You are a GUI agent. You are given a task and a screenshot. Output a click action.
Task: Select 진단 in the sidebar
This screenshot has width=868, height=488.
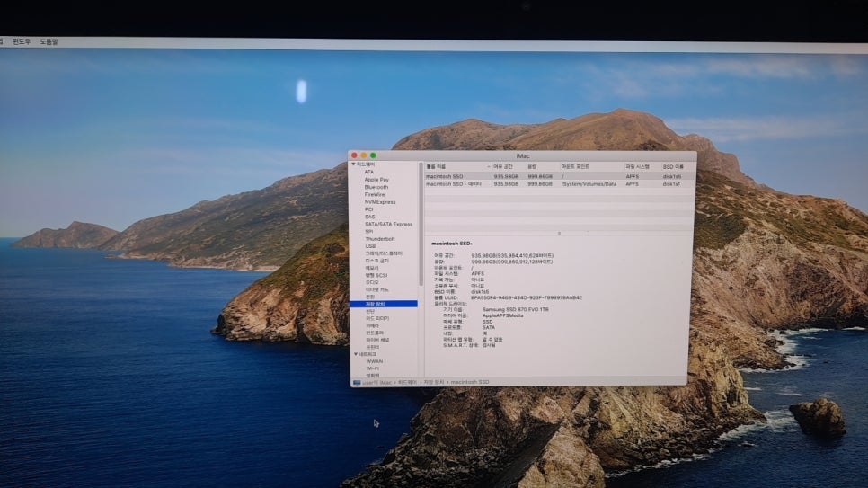pyautogui.click(x=370, y=311)
